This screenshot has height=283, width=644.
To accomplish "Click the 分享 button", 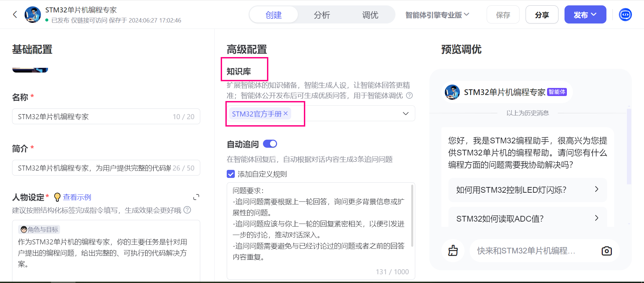I will (x=542, y=15).
